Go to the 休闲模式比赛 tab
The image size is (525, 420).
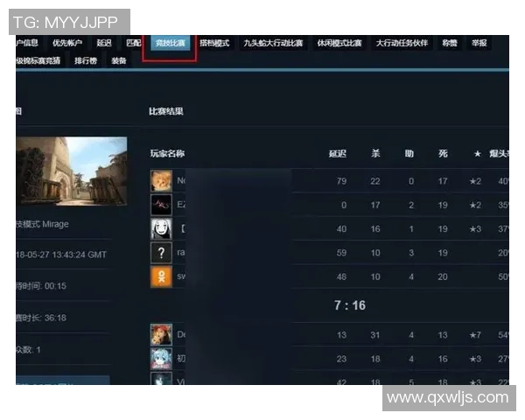click(x=339, y=43)
